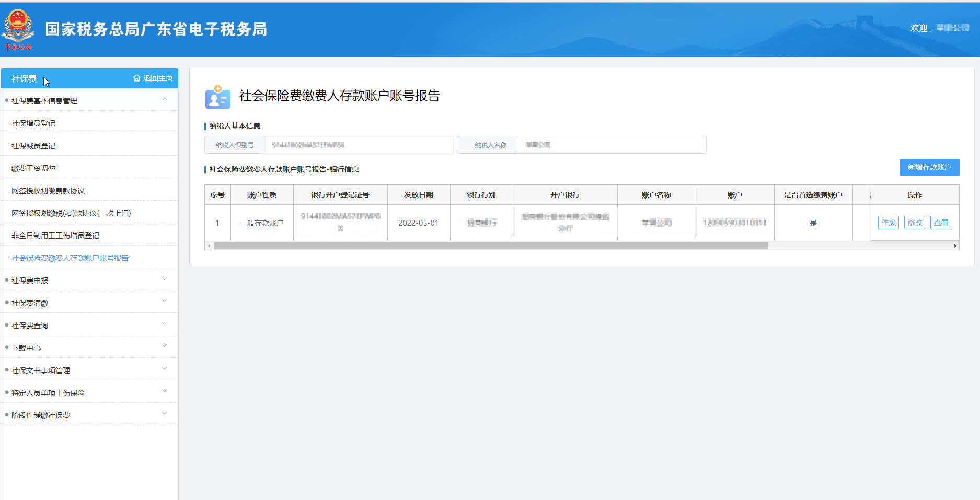980x500 pixels.
Task: Expand the 社保费清缴 menu group
Action: 165,302
